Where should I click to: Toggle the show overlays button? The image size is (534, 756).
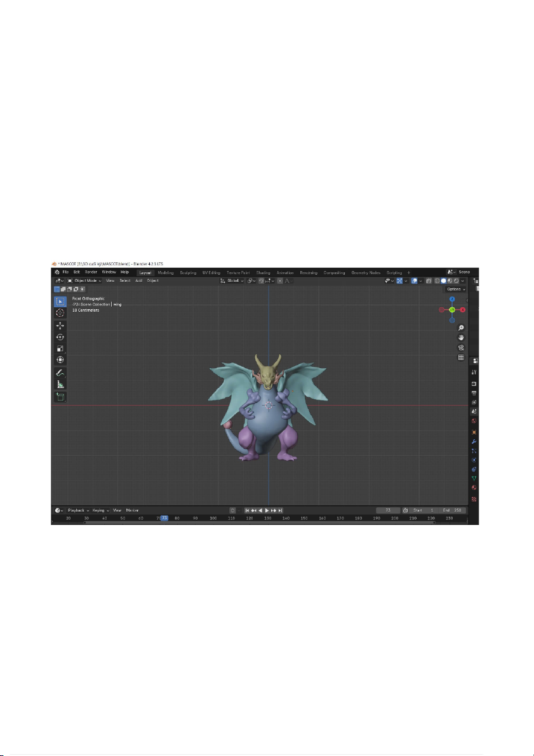tap(415, 281)
